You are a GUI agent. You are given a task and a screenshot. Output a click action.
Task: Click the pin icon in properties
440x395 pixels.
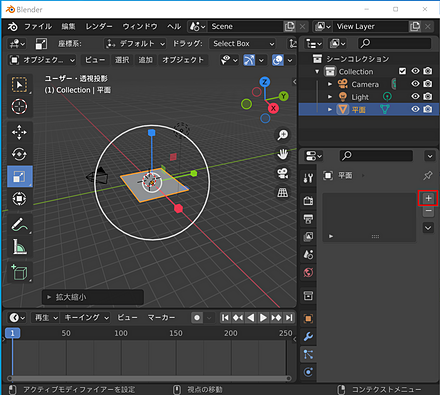428,175
